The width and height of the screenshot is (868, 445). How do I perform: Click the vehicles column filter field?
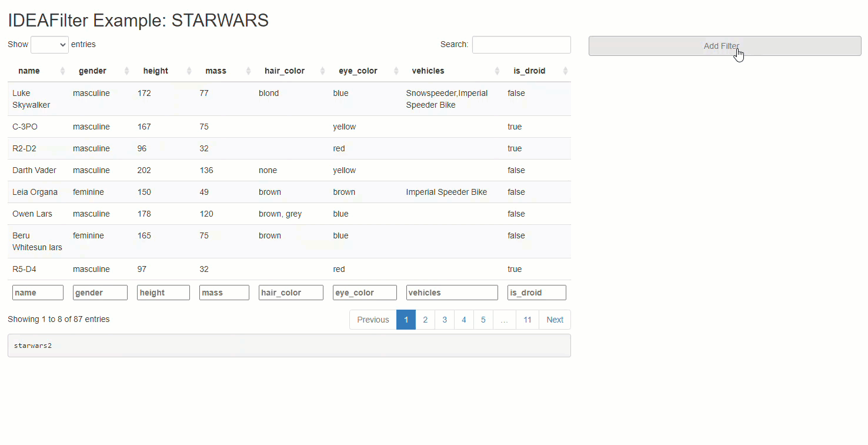point(452,293)
